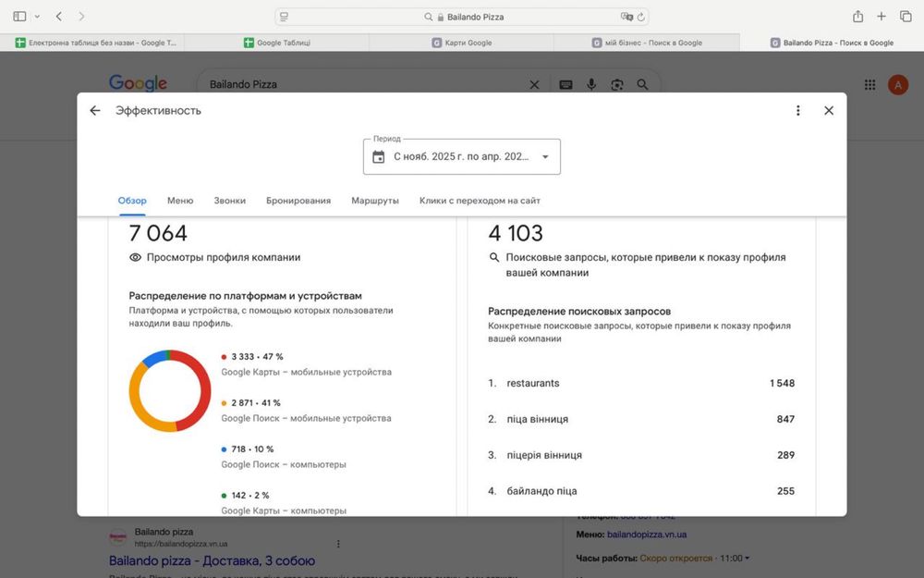The height and width of the screenshot is (578, 924).
Task: Open the Safari Share button
Action: tap(858, 17)
